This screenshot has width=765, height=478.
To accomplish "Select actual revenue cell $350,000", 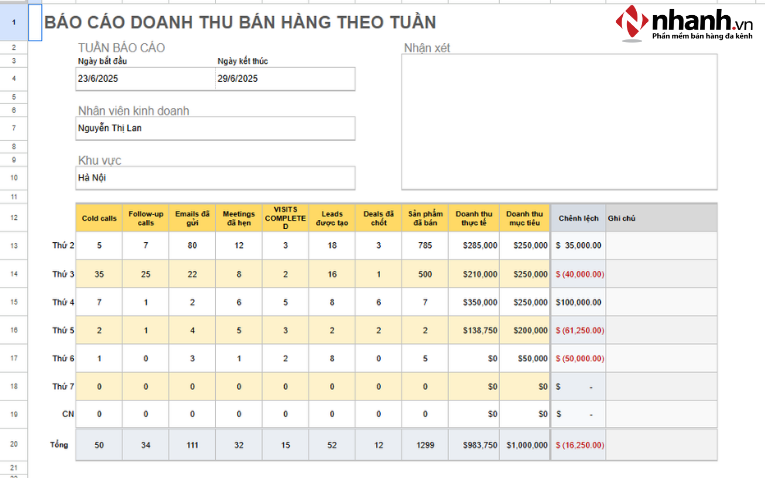I will point(474,302).
